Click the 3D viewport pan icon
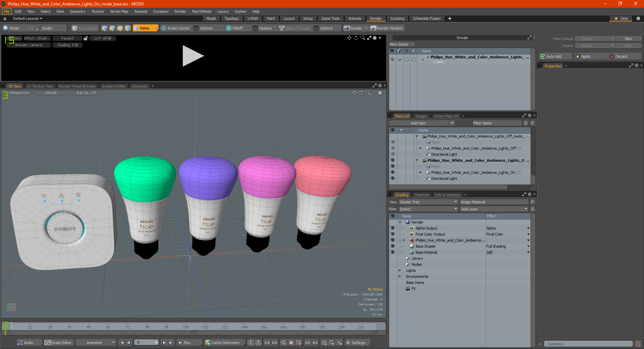Image resolution: width=644 pixels, height=349 pixels. coord(355,93)
